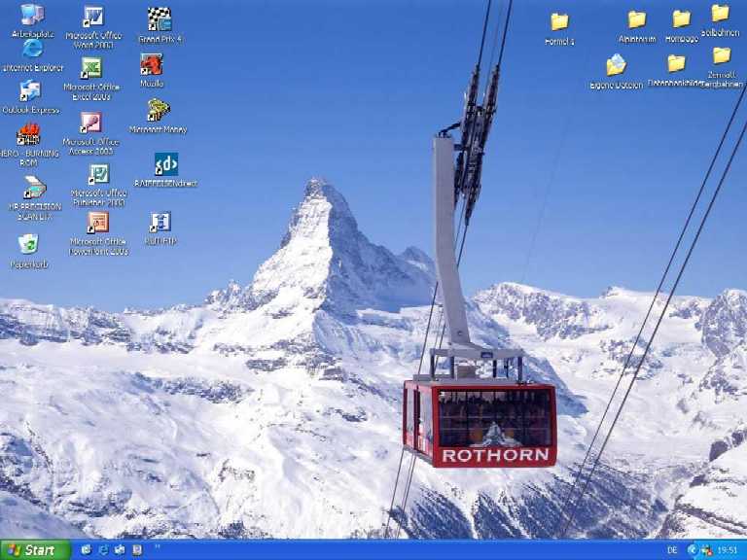747x560 pixels.
Task: Select the Microsoft Office Access 2003 shortcut
Action: pos(90,123)
